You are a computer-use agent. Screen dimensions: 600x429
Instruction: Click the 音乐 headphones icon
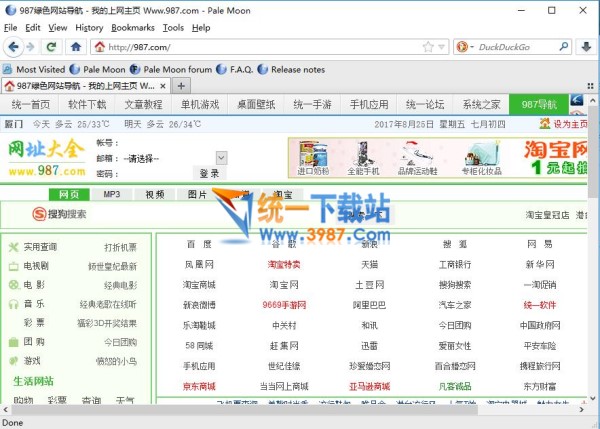tap(13, 304)
